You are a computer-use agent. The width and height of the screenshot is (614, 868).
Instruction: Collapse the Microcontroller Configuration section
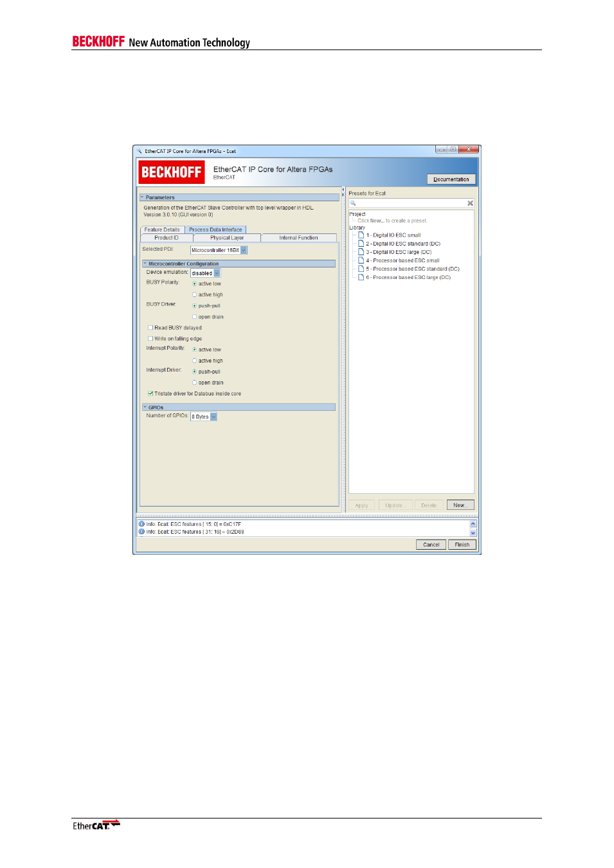(145, 264)
